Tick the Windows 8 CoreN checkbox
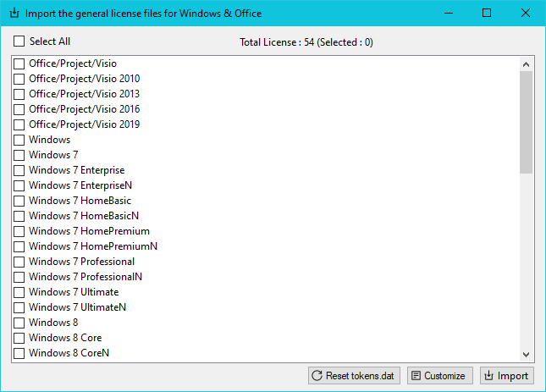Screen dimensions: 546x392 (19, 353)
